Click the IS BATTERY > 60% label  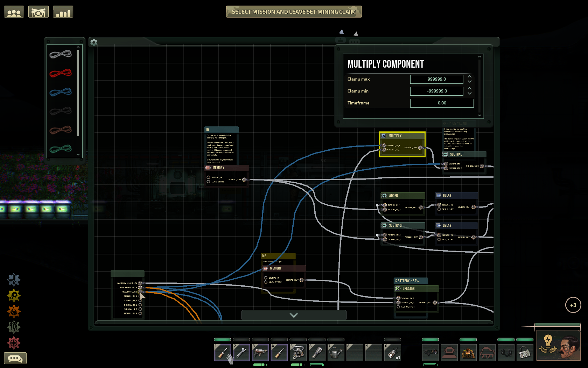411,281
